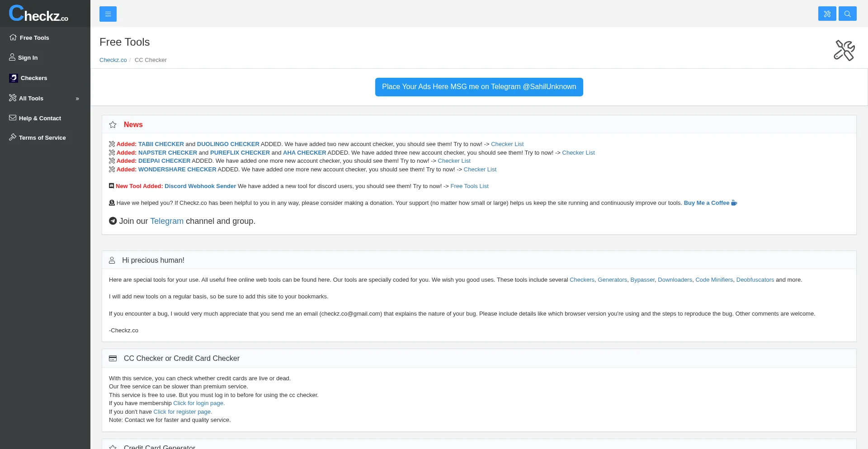Open the DUOLINGO CHECKER news link
Screen dimensions: 868x449
(228, 144)
